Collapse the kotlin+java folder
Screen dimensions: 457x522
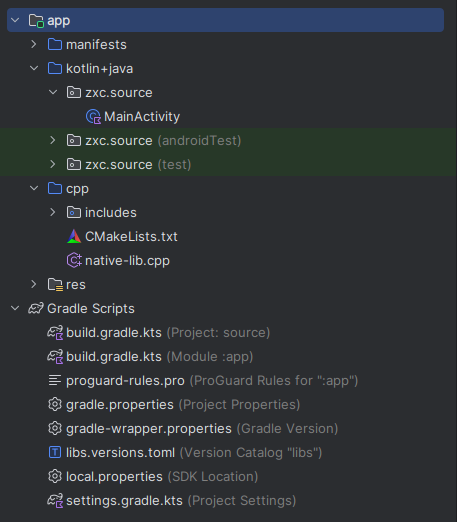click(34, 68)
